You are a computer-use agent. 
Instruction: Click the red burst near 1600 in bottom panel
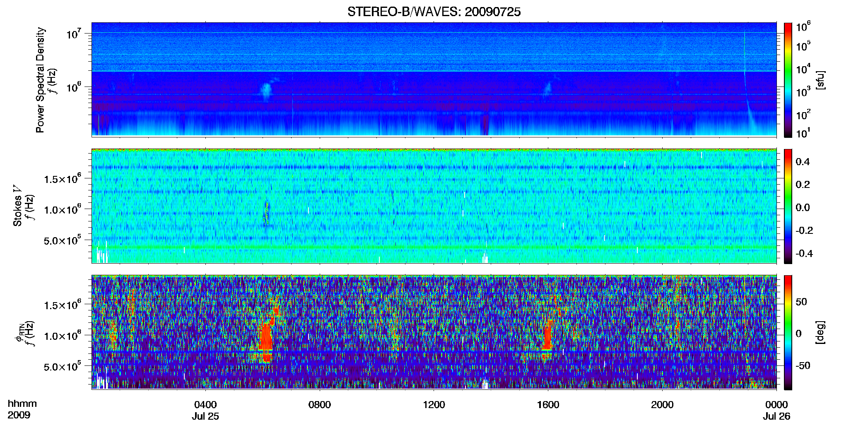pyautogui.click(x=547, y=338)
